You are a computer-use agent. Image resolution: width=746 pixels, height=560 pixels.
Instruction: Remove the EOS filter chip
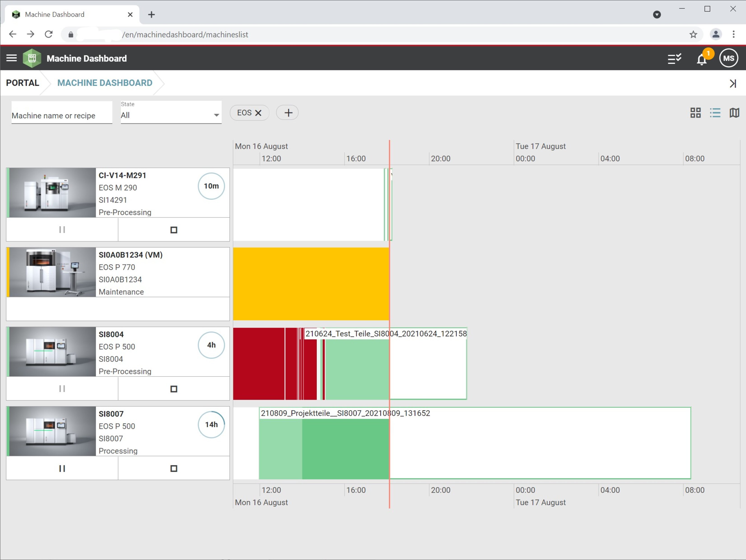point(258,113)
